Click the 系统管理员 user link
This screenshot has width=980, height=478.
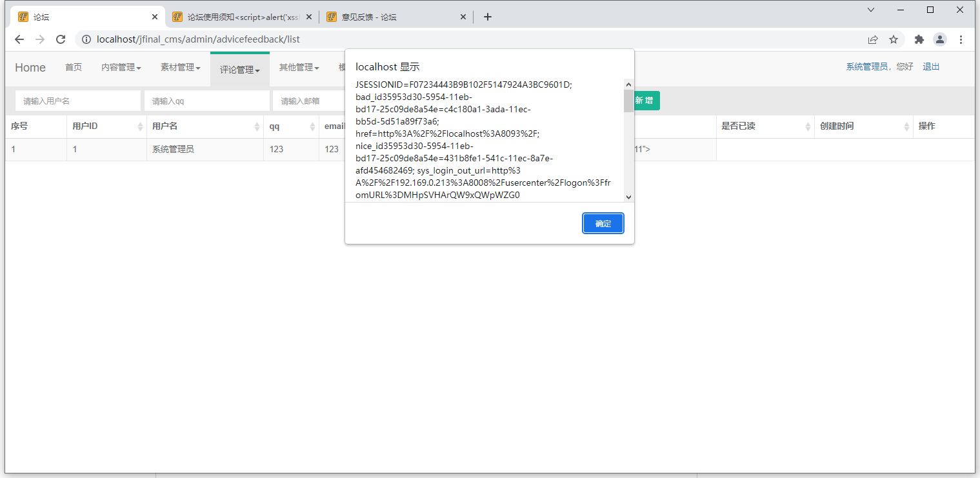pyautogui.click(x=867, y=66)
